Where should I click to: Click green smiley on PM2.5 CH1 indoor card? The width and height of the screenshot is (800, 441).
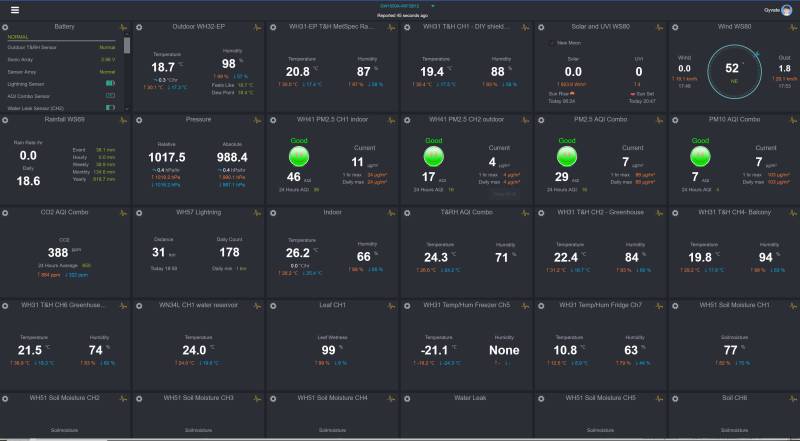point(298,157)
